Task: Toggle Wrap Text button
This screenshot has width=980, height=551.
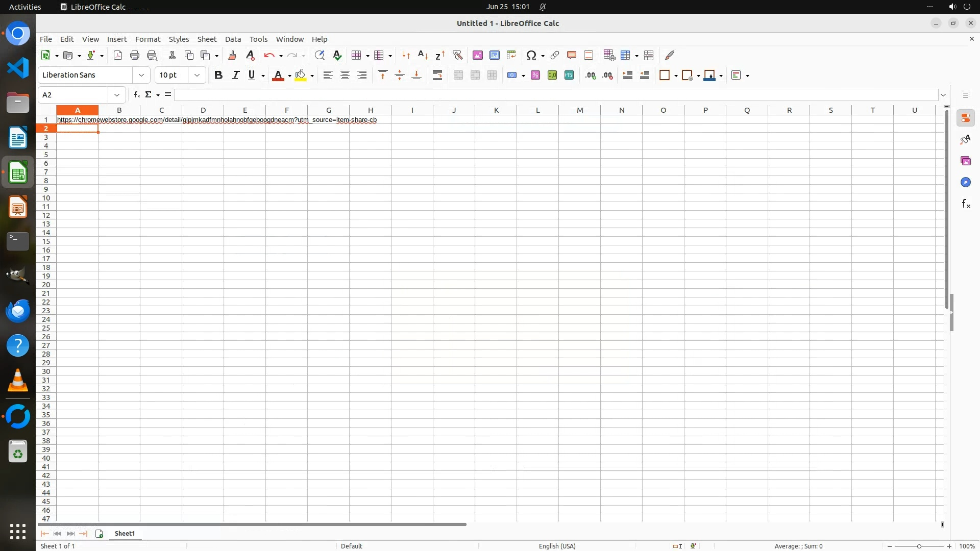Action: coord(437,75)
